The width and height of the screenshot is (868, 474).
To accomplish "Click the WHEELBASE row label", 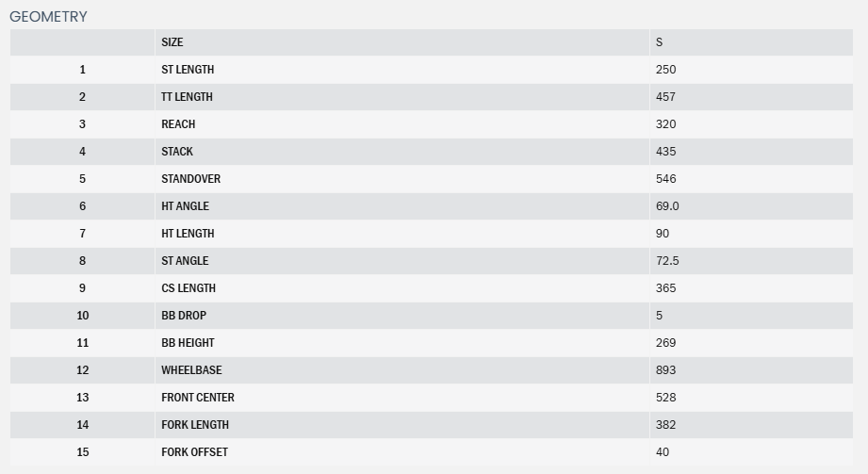I will (191, 370).
